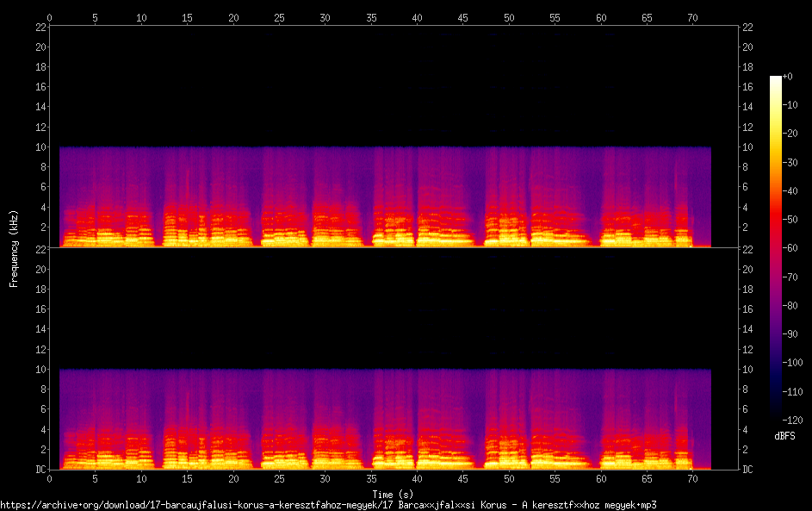Image resolution: width=812 pixels, height=511 pixels.
Task: Click the "-80" color scale value
Action: pos(790,306)
